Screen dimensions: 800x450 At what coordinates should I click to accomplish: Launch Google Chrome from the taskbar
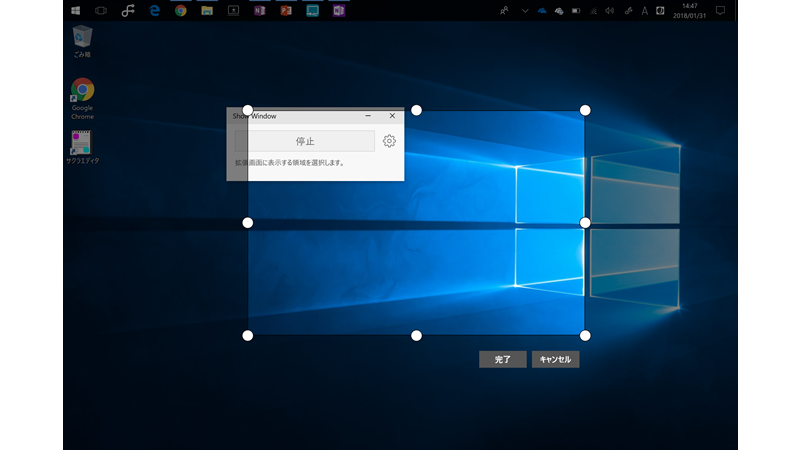pos(181,11)
